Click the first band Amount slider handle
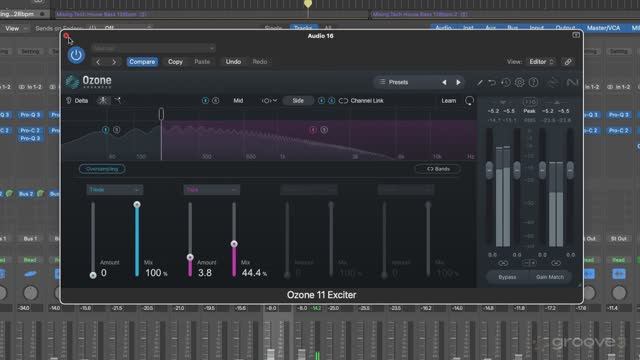 93,275
